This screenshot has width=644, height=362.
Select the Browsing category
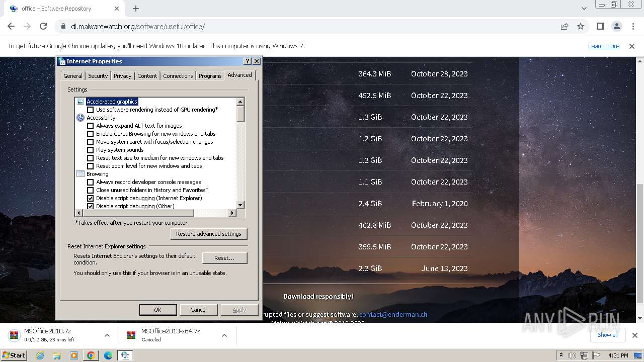97,174
